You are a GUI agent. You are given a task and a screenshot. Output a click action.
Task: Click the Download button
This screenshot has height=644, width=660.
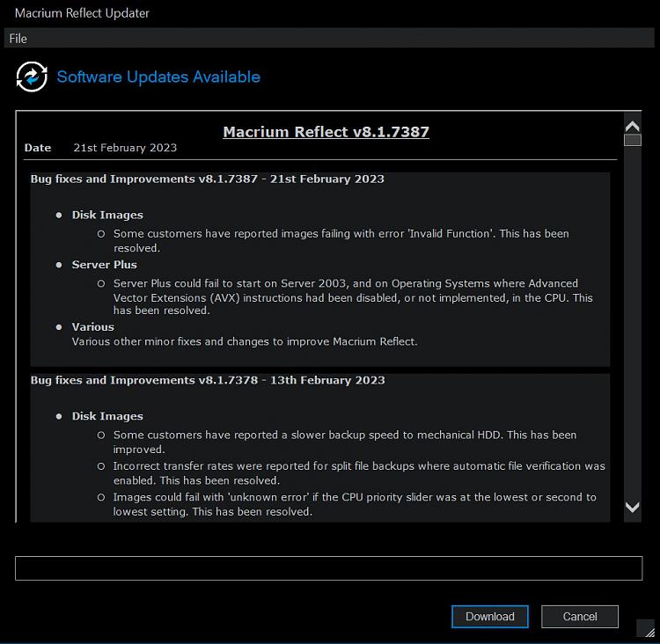point(489,617)
